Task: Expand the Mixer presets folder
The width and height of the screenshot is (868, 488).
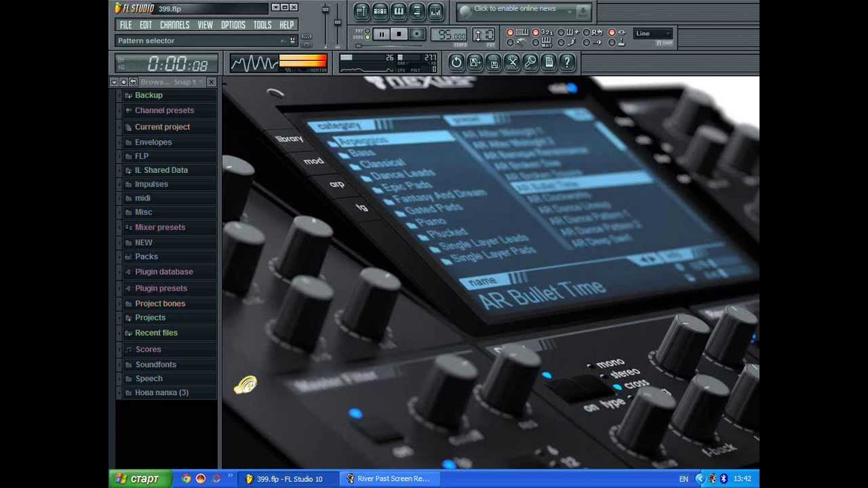Action: click(160, 227)
